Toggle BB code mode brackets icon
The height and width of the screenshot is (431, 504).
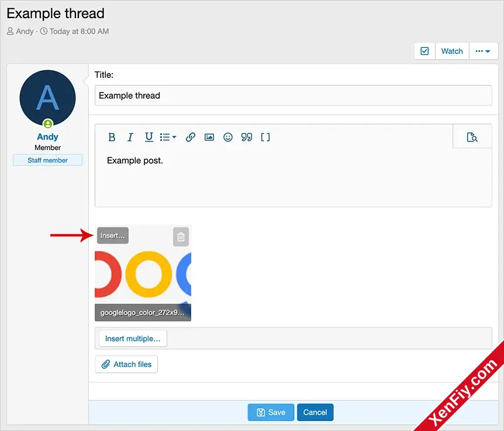[x=265, y=137]
